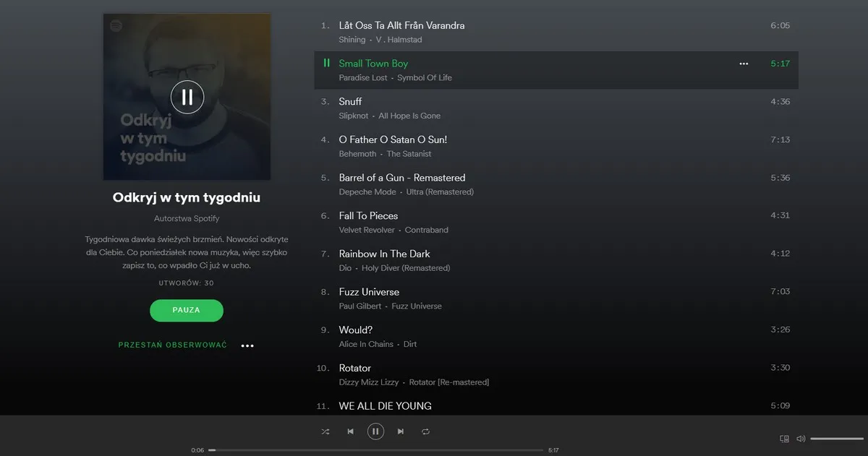Click PRZESTAŃ OBSERWOWAĆ to unfollow playlist
Screen dimensions: 868x456
(x=172, y=345)
